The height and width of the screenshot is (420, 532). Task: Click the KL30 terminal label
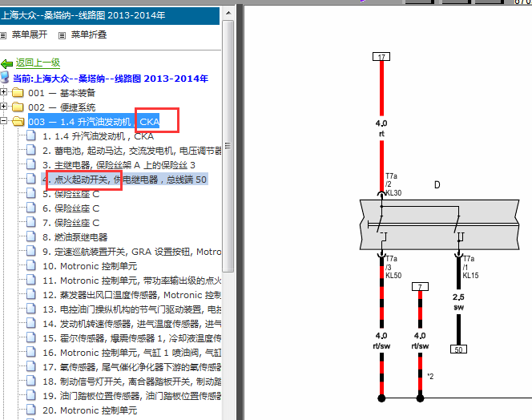[x=393, y=193]
